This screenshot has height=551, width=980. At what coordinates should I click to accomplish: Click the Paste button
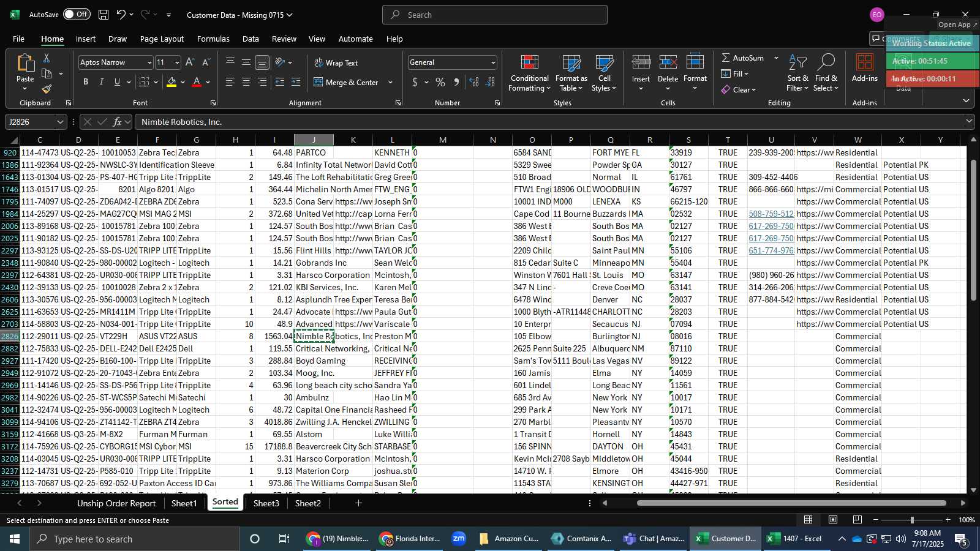pos(25,72)
